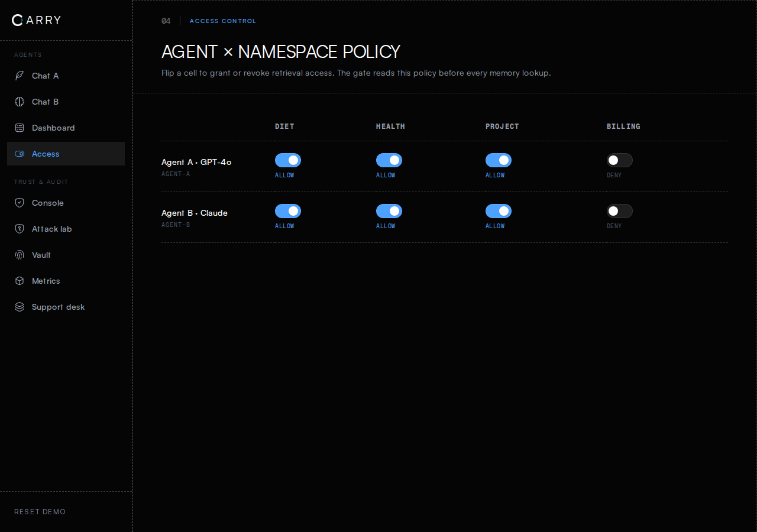757x532 pixels.
Task: Click the Chat A feather icon
Action: coord(20,76)
